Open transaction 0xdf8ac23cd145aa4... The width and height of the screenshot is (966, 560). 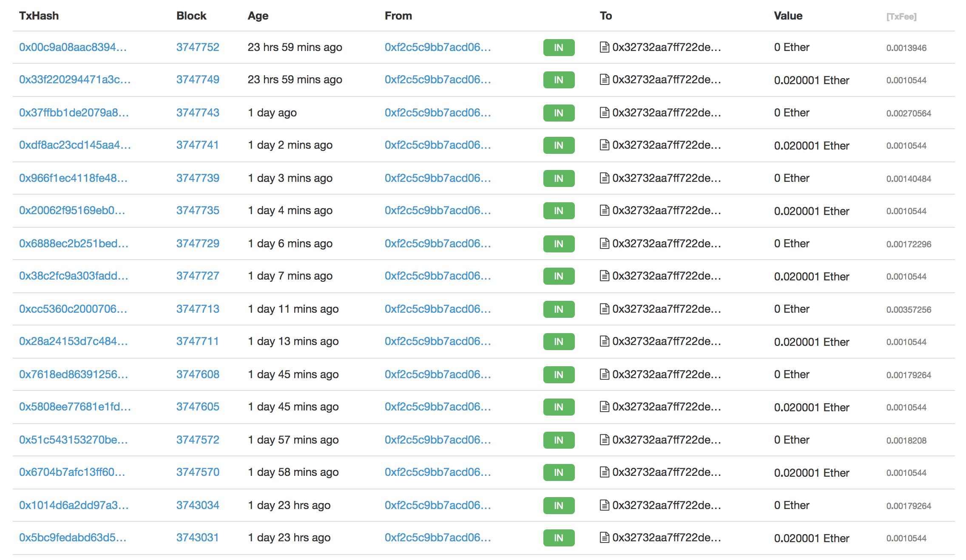(75, 145)
